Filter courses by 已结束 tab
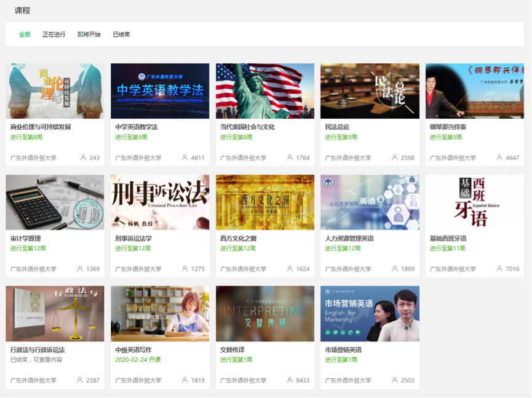Viewport: 532px width, 398px height. click(x=121, y=34)
